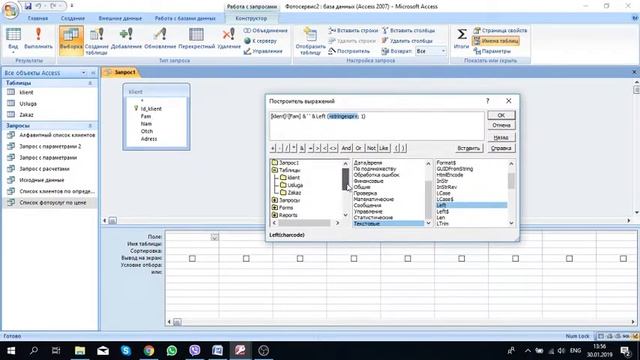Click the Объединение ribbon item
The width and height of the screenshot is (640, 360).
pos(266,31)
